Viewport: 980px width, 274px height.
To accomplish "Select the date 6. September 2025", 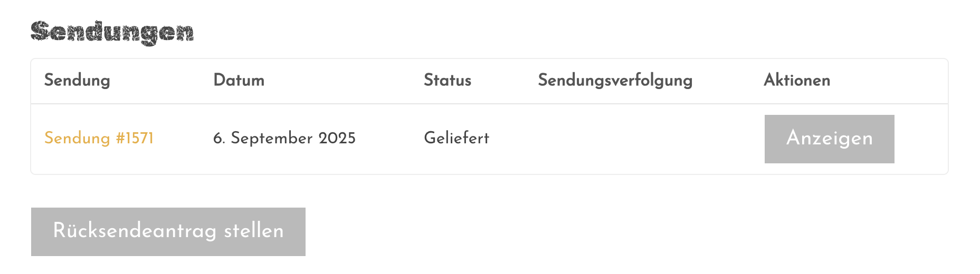I will pos(284,138).
